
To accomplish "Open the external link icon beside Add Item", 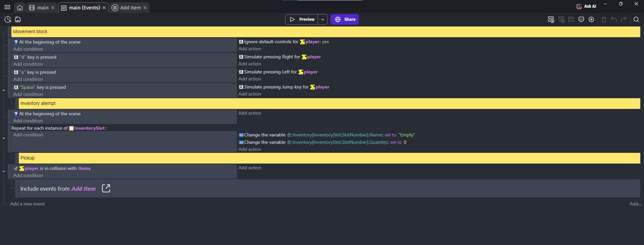I will tap(106, 188).
